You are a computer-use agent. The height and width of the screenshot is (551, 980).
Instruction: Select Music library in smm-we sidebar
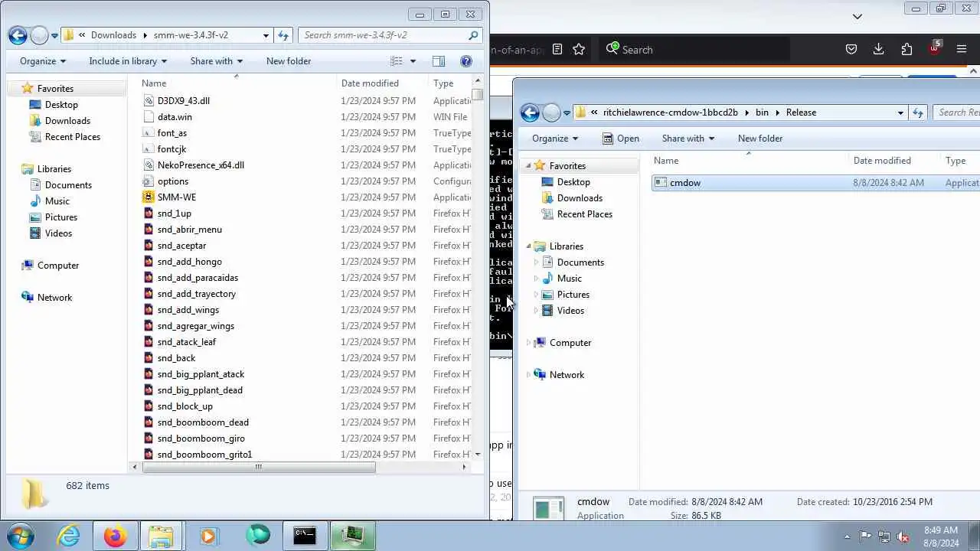pyautogui.click(x=57, y=201)
